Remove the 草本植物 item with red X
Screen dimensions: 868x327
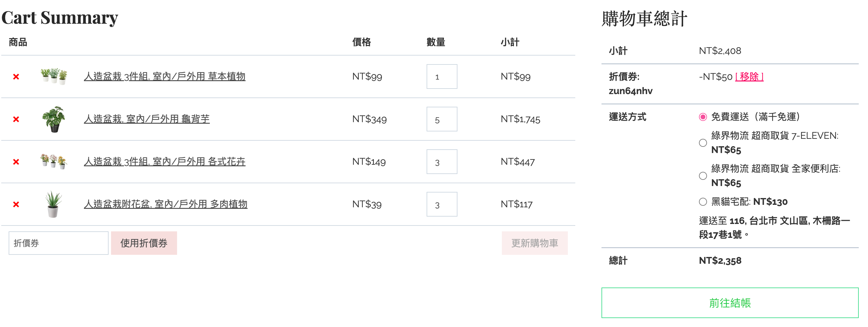16,77
